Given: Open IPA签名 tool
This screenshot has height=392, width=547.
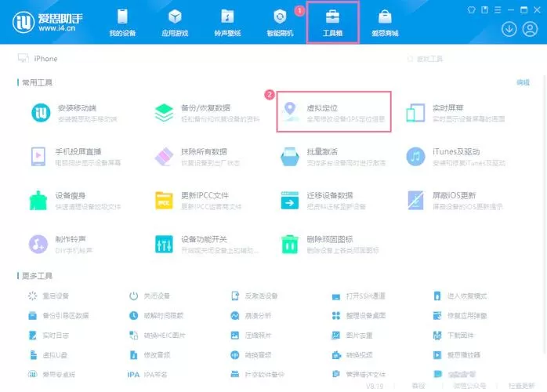Looking at the screenshot, I should pyautogui.click(x=147, y=375).
